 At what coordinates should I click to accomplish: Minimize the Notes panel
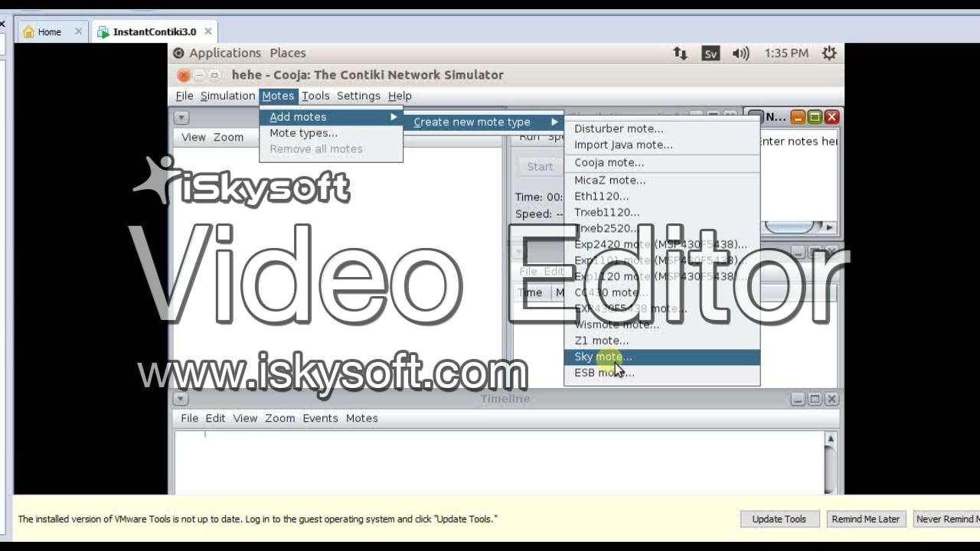pyautogui.click(x=798, y=117)
